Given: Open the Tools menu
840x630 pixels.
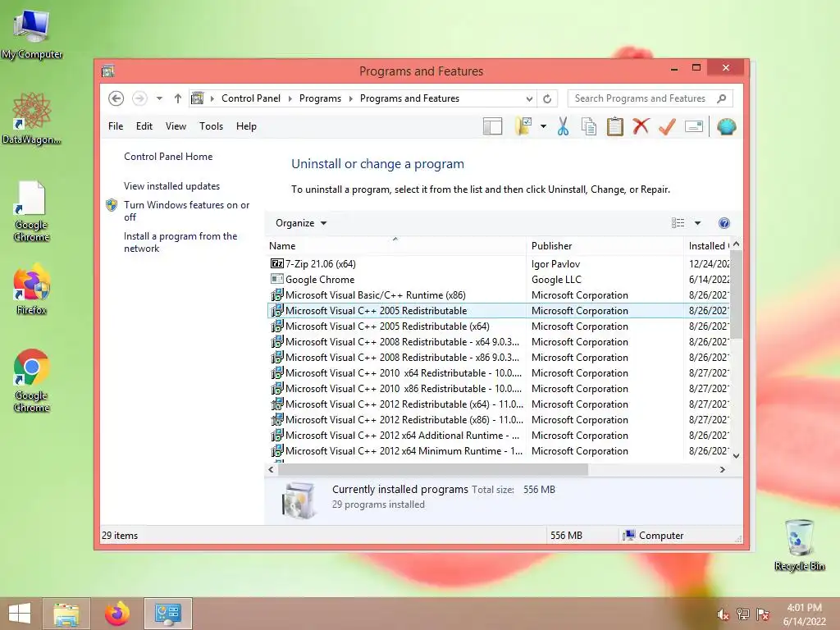Looking at the screenshot, I should click(211, 126).
